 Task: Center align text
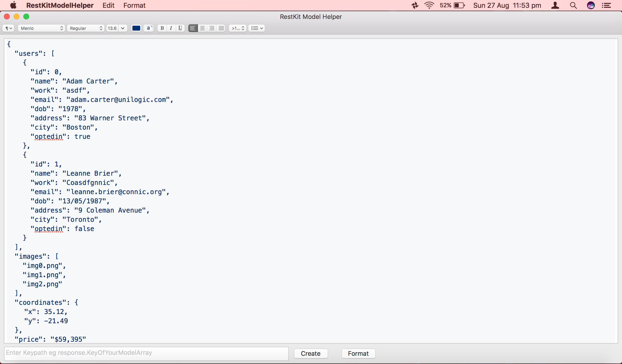[x=202, y=28]
